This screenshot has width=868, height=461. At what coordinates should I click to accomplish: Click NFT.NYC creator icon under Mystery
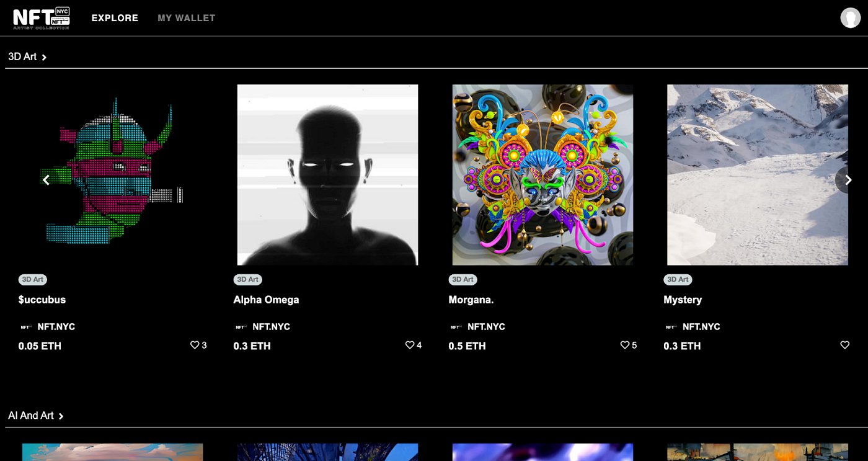point(671,327)
